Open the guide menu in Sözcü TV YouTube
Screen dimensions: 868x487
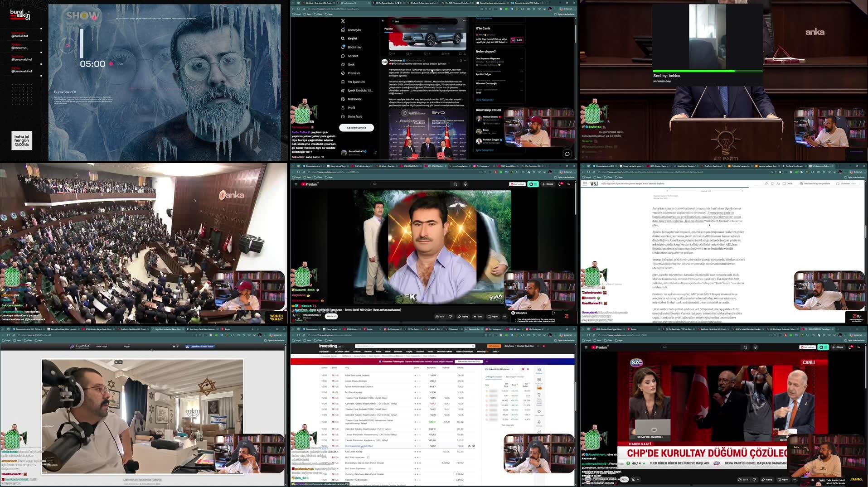[586, 347]
